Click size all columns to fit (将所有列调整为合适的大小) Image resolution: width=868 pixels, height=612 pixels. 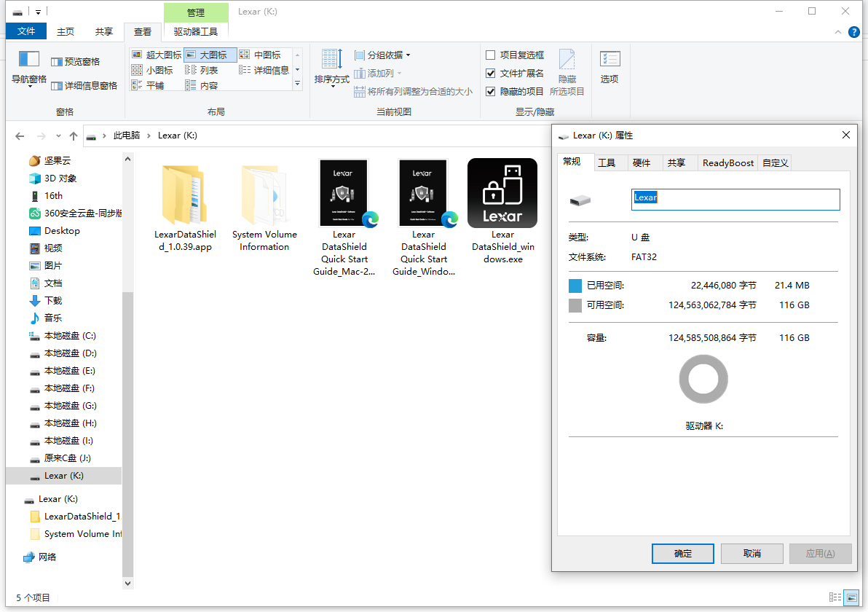(x=413, y=91)
